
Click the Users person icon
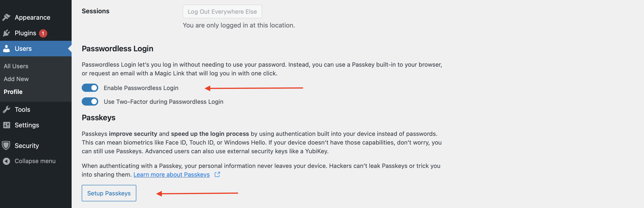coord(6,49)
